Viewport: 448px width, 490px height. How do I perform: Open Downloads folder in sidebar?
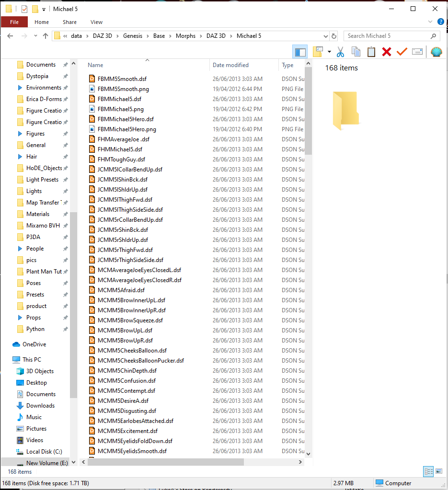[40, 406]
